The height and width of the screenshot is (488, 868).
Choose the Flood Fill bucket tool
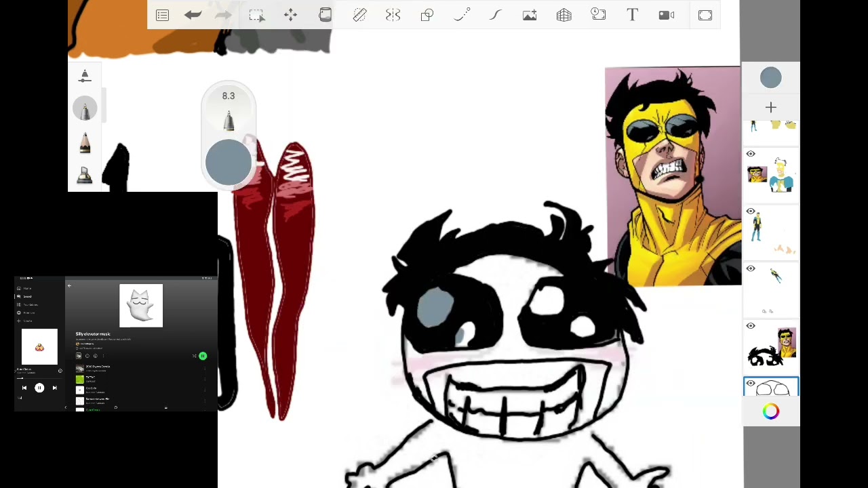pos(325,15)
